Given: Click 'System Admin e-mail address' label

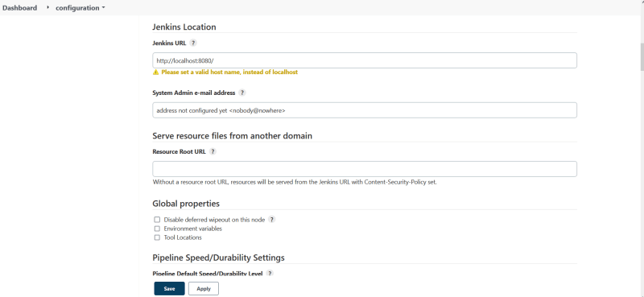Looking at the screenshot, I should (x=194, y=93).
